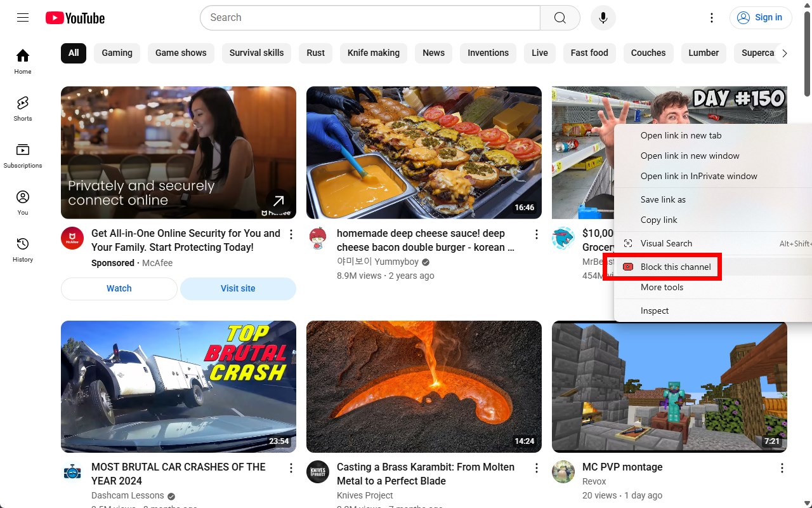This screenshot has width=812, height=508.
Task: Select the Gaming filter chip
Action: tap(117, 53)
